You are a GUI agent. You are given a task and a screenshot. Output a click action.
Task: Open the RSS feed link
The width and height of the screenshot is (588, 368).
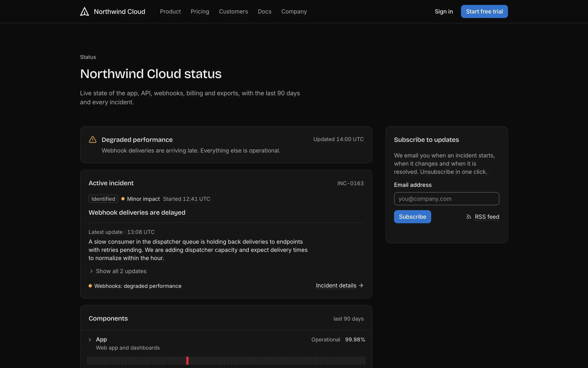487,217
